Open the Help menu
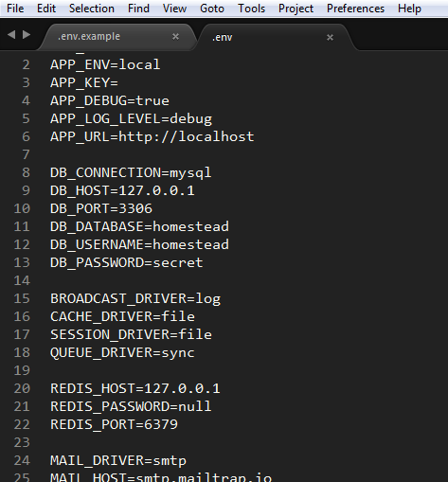 coord(409,9)
